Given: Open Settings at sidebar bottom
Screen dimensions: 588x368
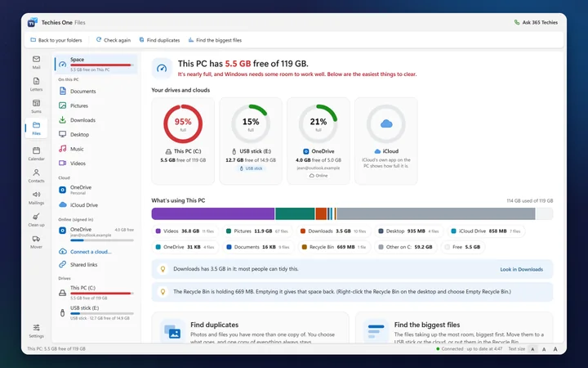Looking at the screenshot, I should tap(37, 330).
